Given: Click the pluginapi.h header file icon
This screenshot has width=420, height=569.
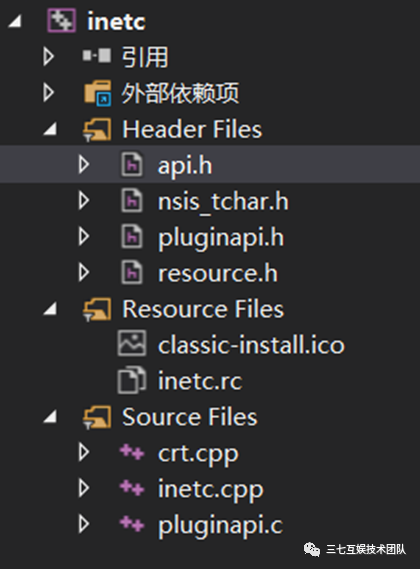Looking at the screenshot, I should coord(132,236).
